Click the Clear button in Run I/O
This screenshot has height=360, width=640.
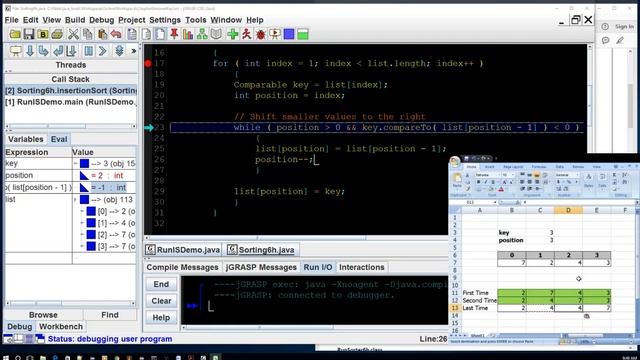161,301
